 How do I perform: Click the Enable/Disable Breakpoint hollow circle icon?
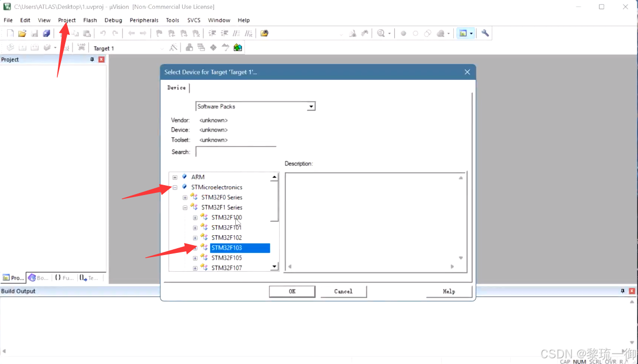point(415,33)
